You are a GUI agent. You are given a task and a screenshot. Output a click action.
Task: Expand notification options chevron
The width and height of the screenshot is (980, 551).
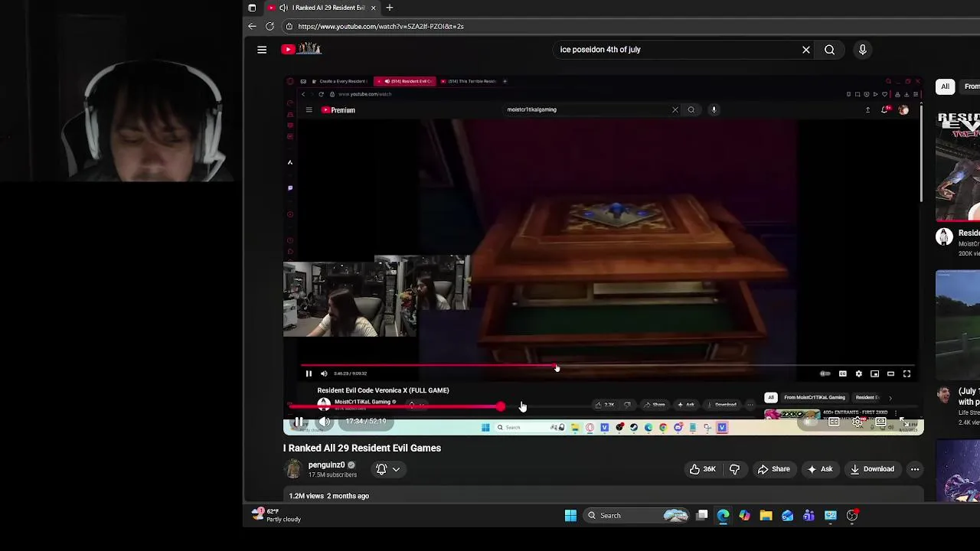pos(396,469)
